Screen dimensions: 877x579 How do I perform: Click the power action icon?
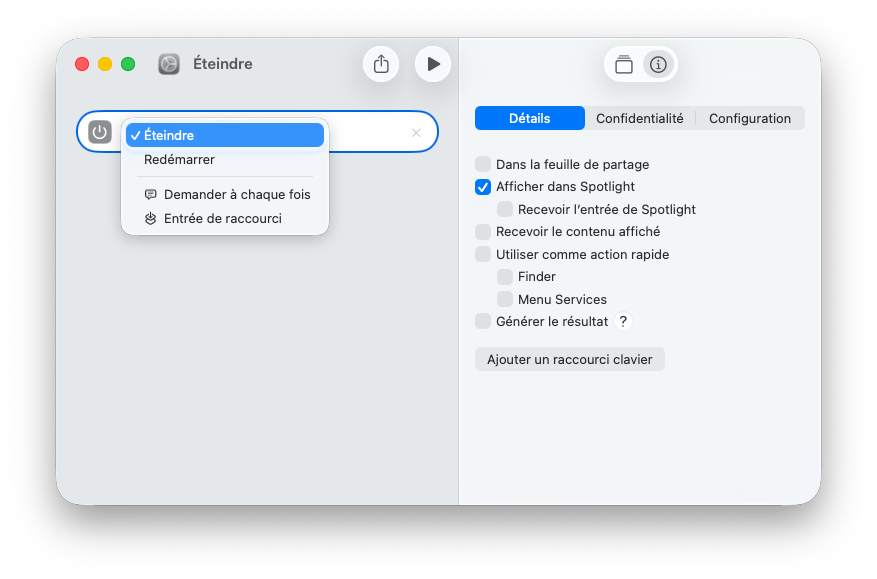(100, 132)
